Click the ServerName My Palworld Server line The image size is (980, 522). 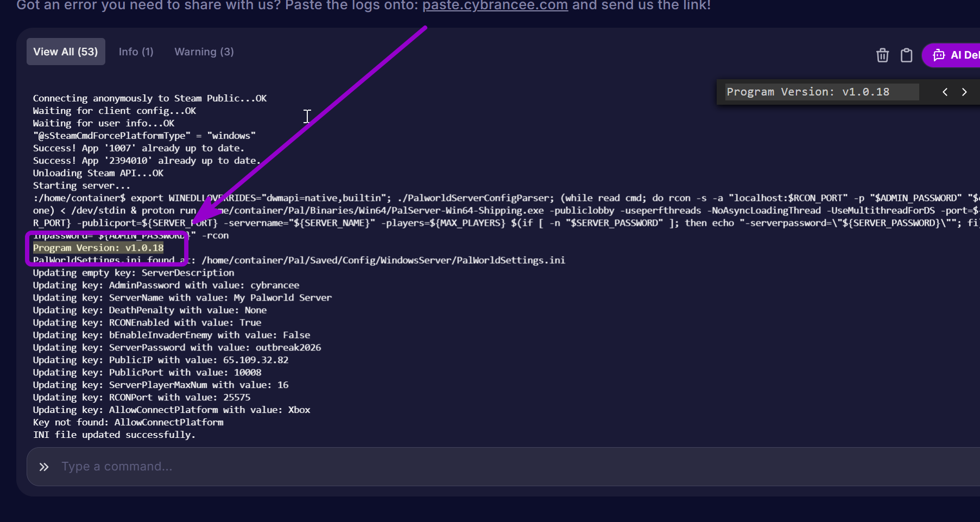click(182, 298)
